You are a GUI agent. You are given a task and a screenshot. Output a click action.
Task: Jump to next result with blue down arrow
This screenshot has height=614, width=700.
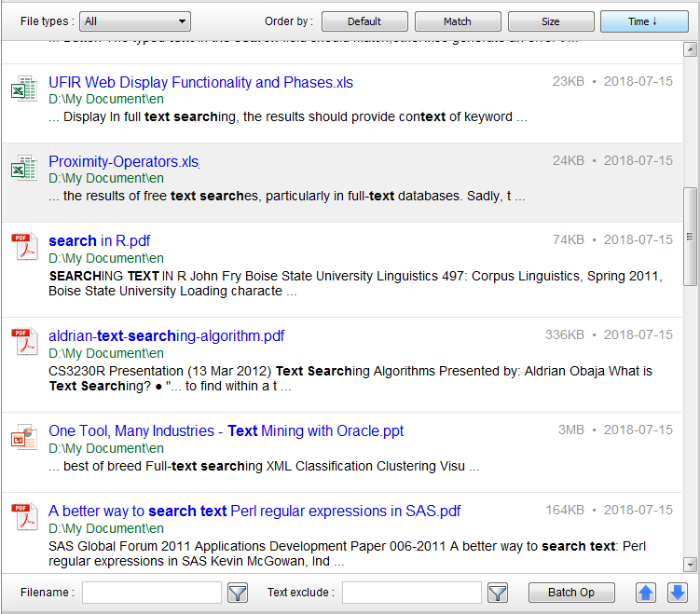(678, 593)
